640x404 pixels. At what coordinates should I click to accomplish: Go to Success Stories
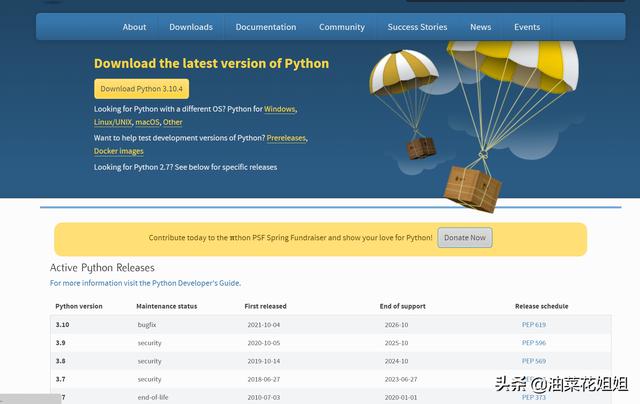(x=417, y=27)
